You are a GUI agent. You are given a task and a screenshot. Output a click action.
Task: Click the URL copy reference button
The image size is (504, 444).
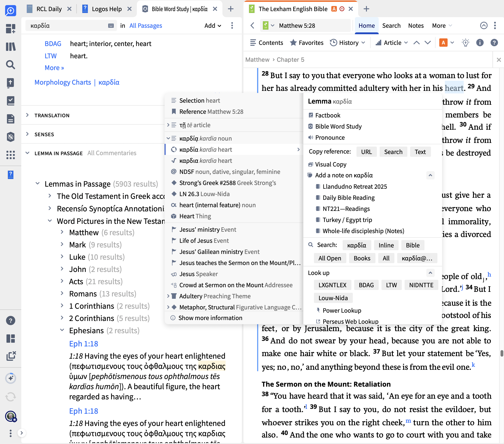[366, 152]
